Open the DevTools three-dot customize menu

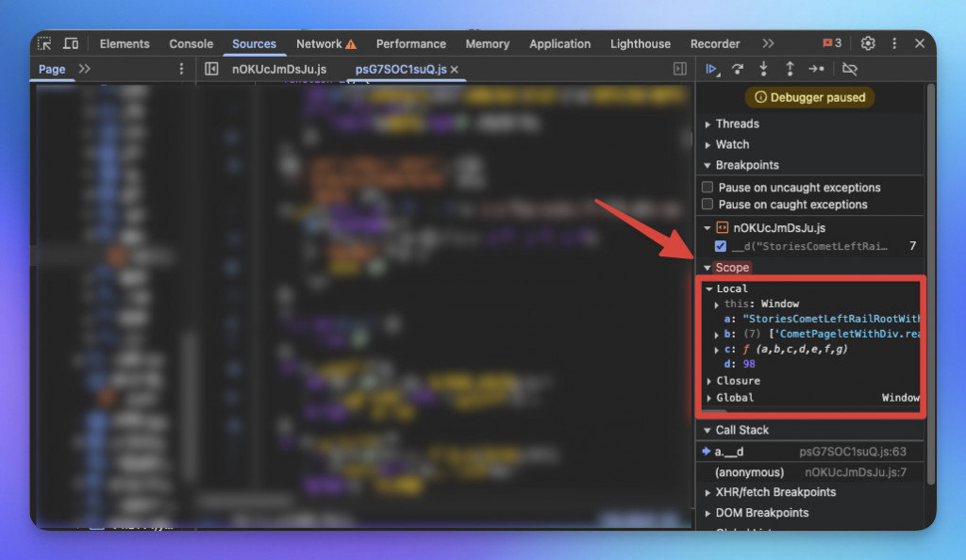click(894, 43)
